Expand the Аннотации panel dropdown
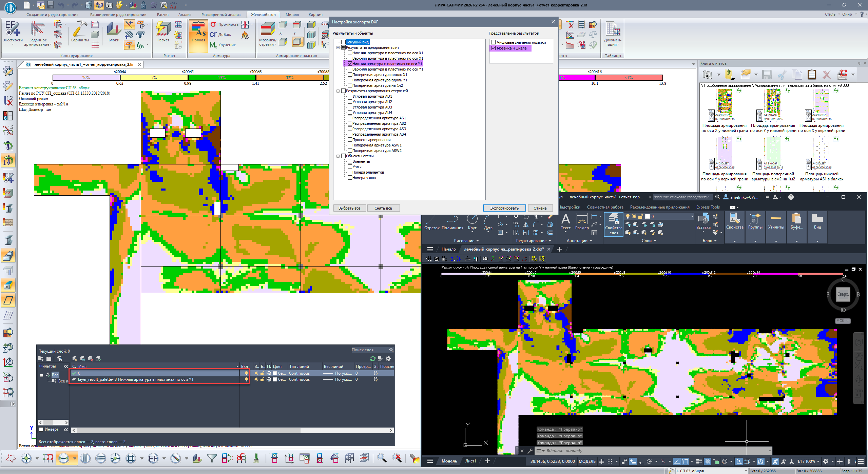Viewport: 868px width, 474px height. [579, 241]
